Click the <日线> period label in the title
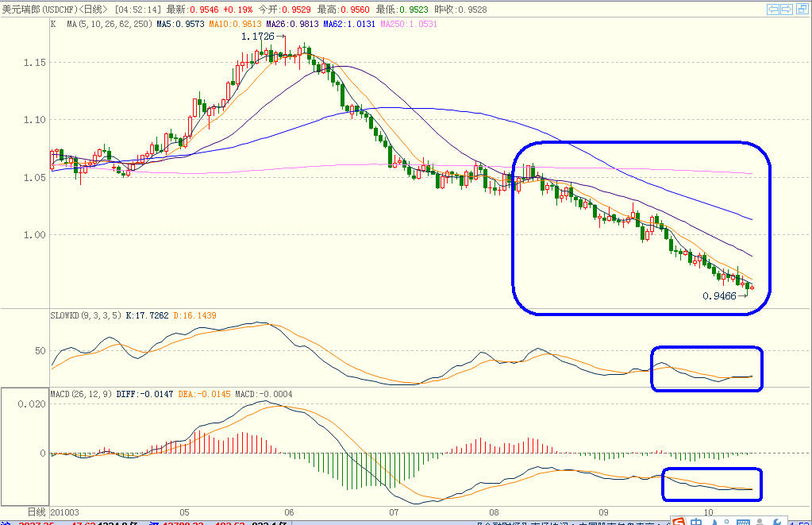This screenshot has width=812, height=525. coord(93,10)
